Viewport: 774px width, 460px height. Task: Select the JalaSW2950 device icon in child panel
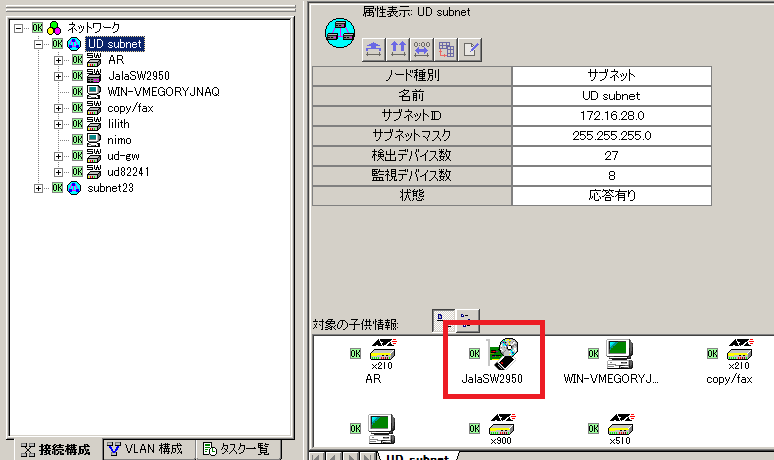pyautogui.click(x=503, y=353)
